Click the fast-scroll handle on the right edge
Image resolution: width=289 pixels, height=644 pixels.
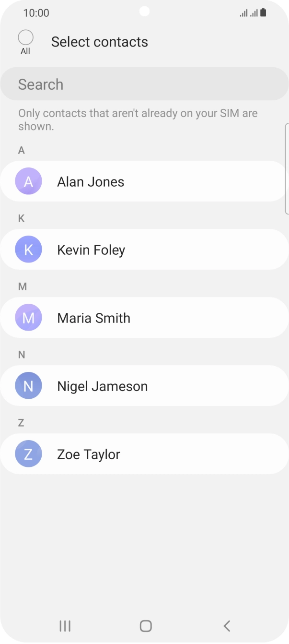287,168
